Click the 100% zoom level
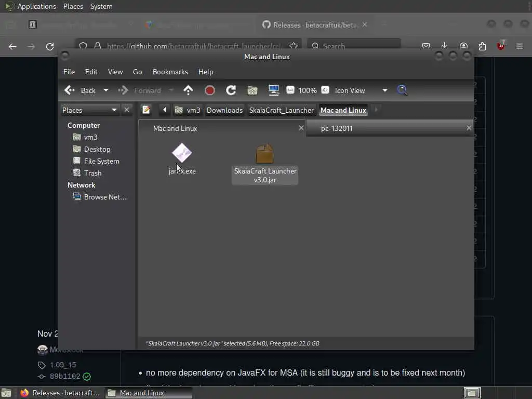Viewport: 532px width, 399px height. click(308, 90)
